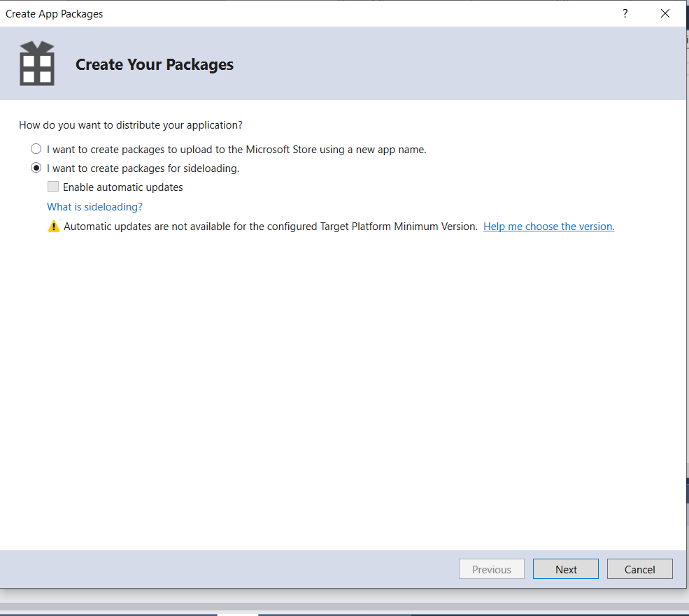Viewport: 689px width, 616px height.
Task: Click the disabled Previous button
Action: 492,569
